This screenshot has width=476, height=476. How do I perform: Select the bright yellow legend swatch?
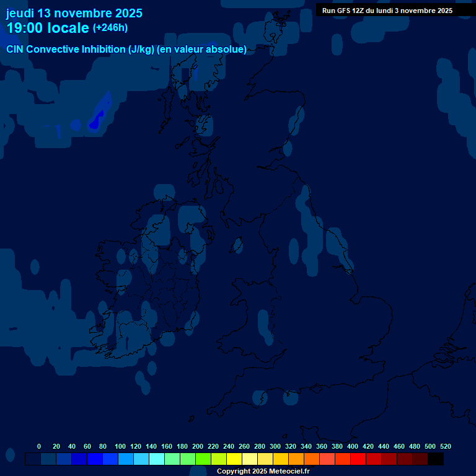(x=234, y=459)
